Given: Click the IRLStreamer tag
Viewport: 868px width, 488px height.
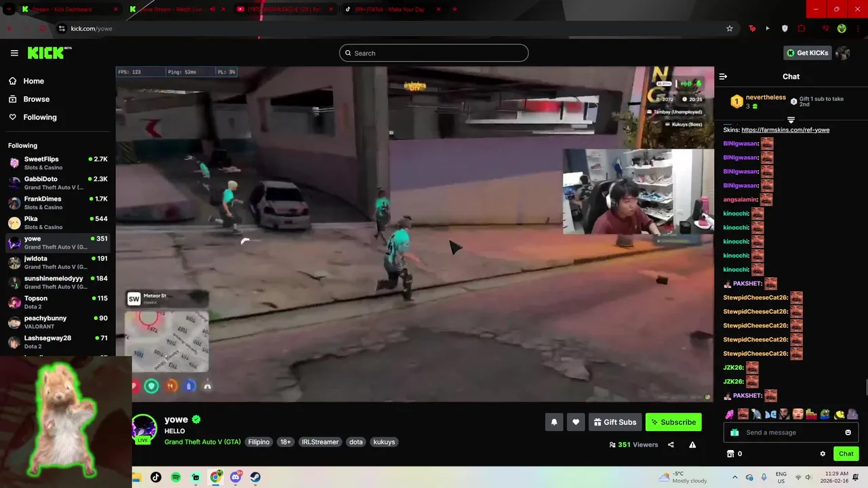Looking at the screenshot, I should pyautogui.click(x=320, y=442).
